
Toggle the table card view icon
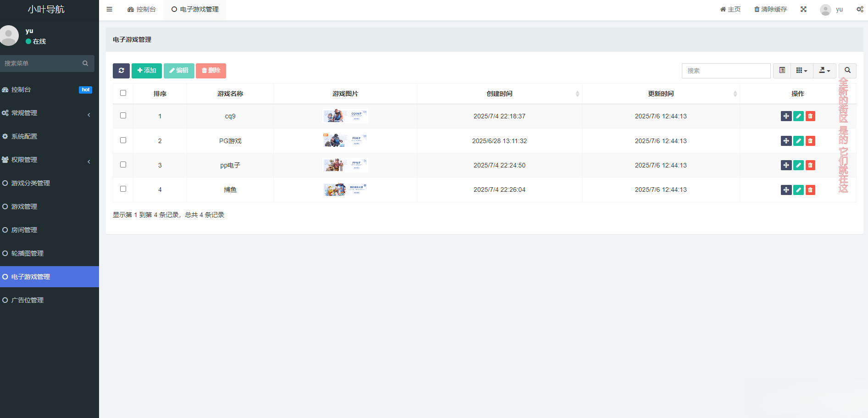point(782,71)
